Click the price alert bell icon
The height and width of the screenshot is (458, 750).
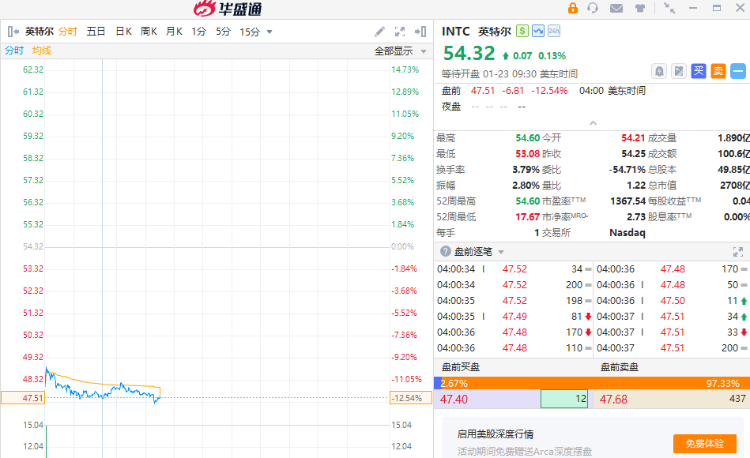(x=659, y=71)
